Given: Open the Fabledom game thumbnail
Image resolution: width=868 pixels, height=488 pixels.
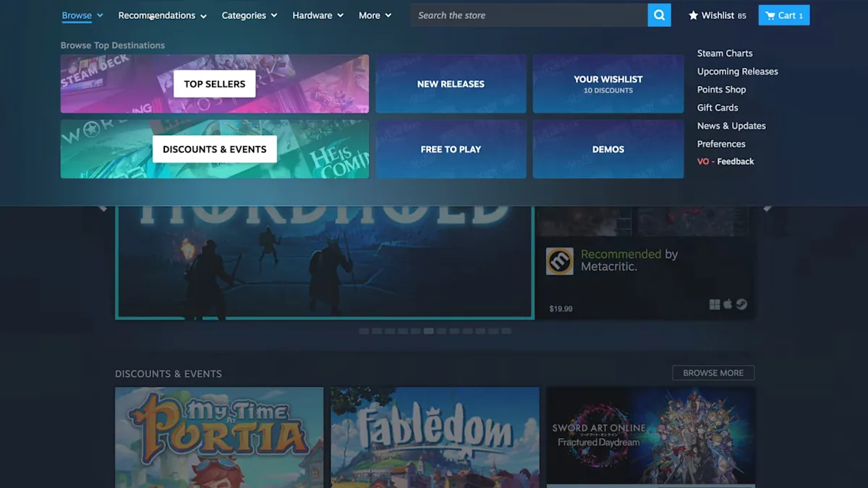Looking at the screenshot, I should tap(435, 437).
